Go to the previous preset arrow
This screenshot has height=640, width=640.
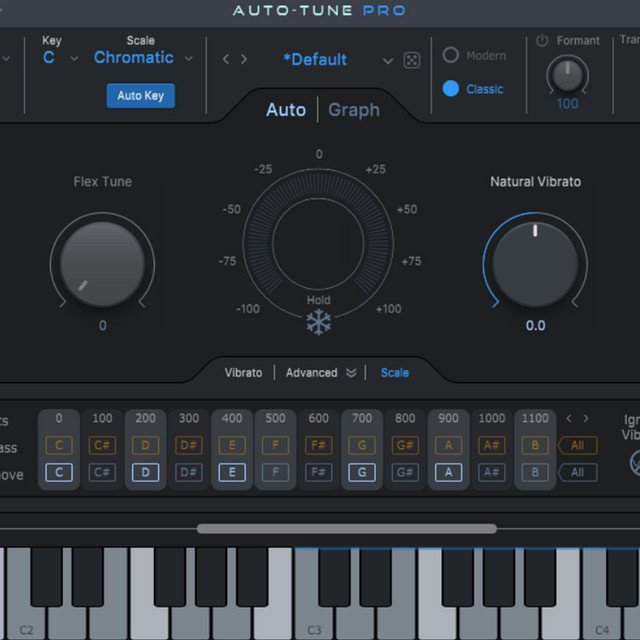click(226, 60)
